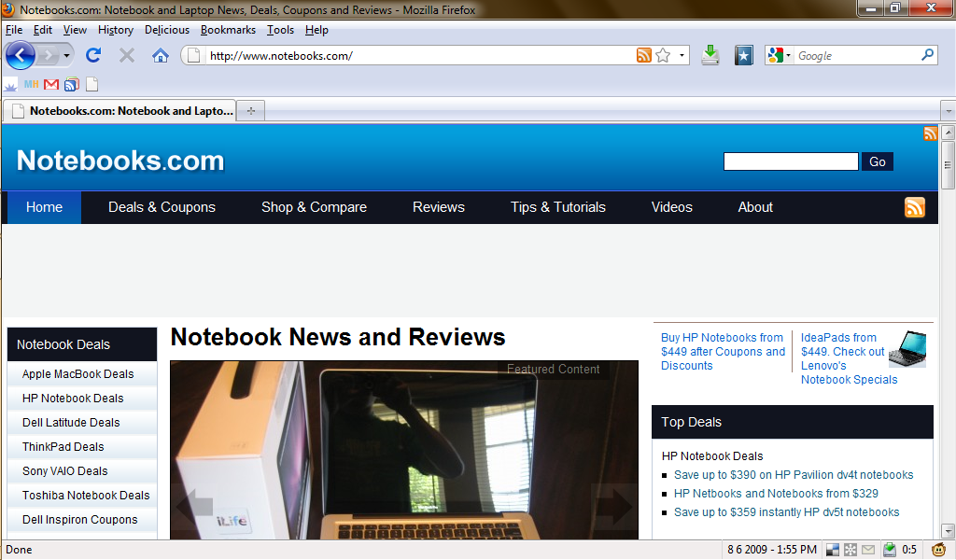
Task: Open Shop & Compare nav link
Action: pyautogui.click(x=314, y=207)
